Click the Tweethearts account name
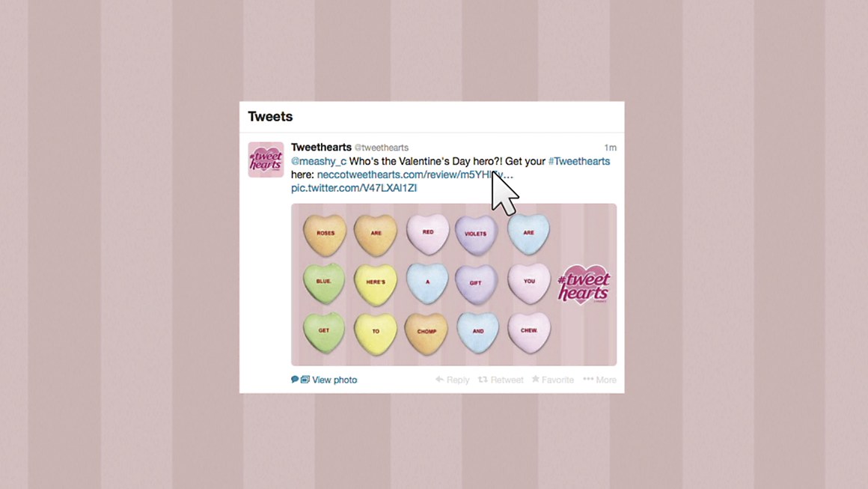The width and height of the screenshot is (868, 489). point(321,147)
